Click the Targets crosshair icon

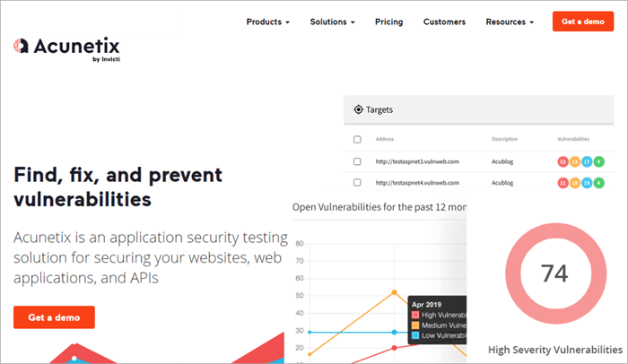[358, 109]
